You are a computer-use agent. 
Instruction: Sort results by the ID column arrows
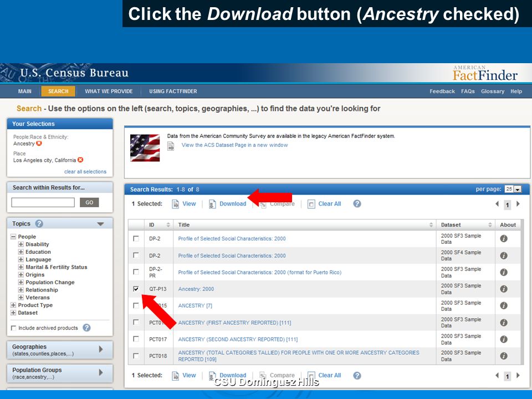pos(168,224)
